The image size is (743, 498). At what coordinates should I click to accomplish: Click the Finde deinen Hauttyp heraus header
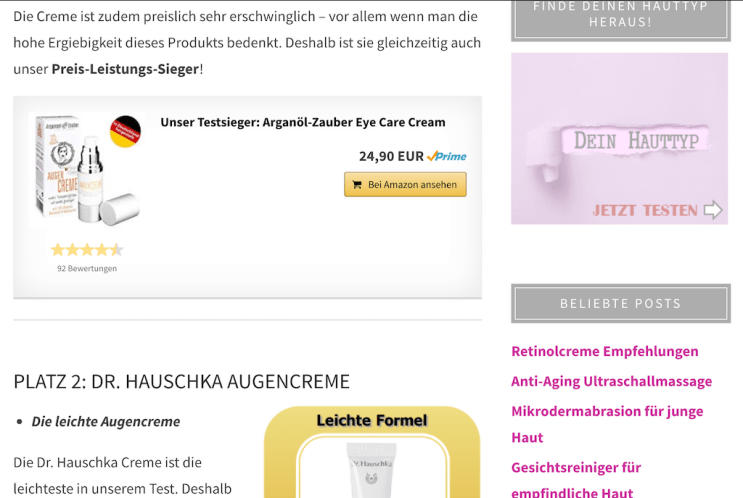[x=621, y=17]
